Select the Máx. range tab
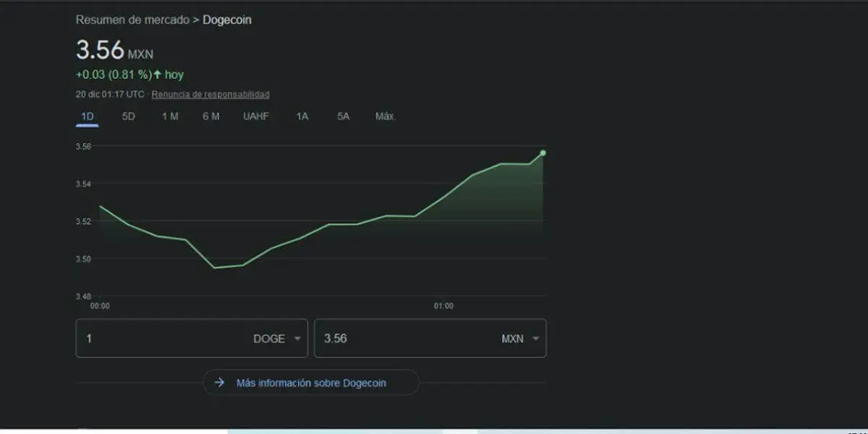This screenshot has width=868, height=434. [385, 116]
